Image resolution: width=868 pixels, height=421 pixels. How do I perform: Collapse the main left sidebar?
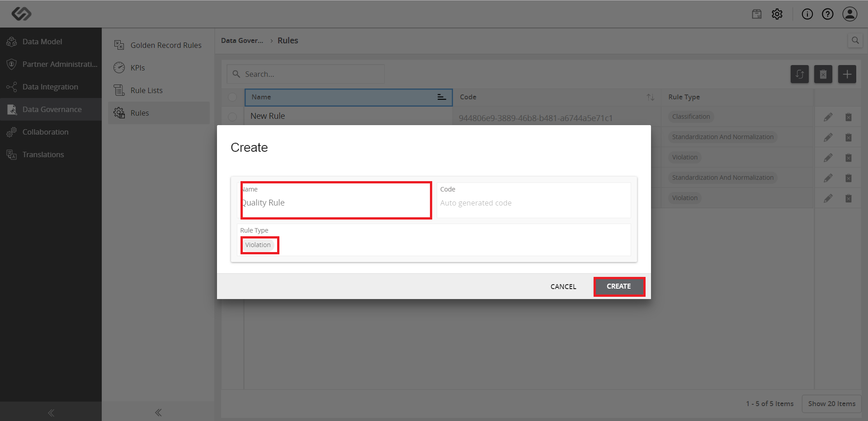[x=51, y=412]
